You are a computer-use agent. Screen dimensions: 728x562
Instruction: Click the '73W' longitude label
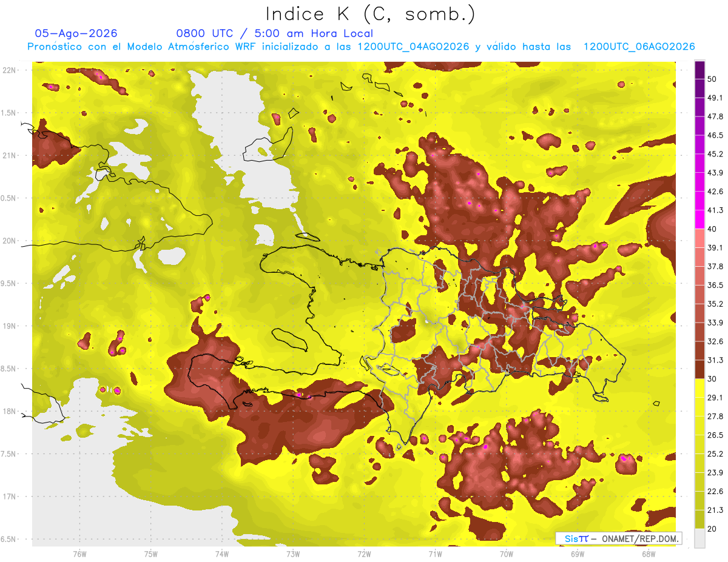click(x=293, y=554)
